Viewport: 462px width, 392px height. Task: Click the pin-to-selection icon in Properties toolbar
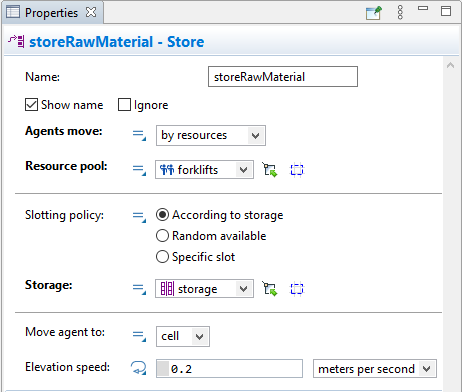373,13
